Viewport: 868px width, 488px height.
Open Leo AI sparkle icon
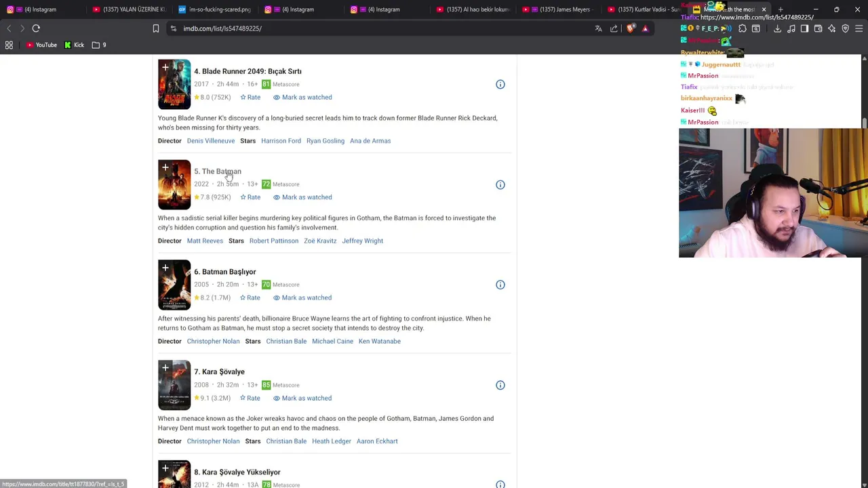pos(831,28)
